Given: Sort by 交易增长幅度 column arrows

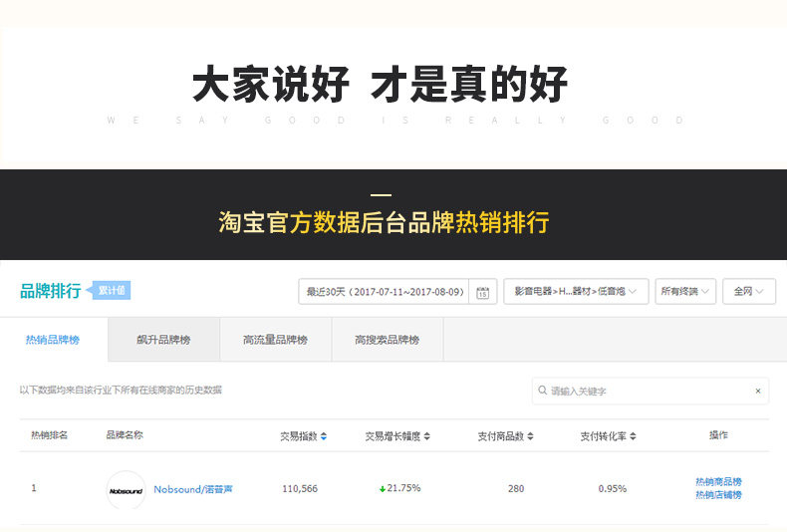Looking at the screenshot, I should tap(426, 436).
